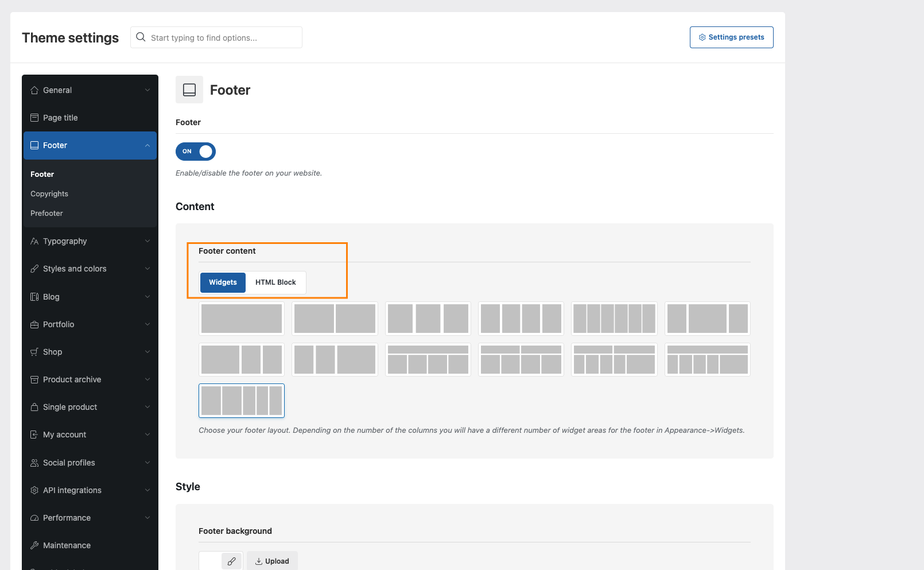Click the footer background image preview box
The height and width of the screenshot is (570, 924).
[x=210, y=561]
